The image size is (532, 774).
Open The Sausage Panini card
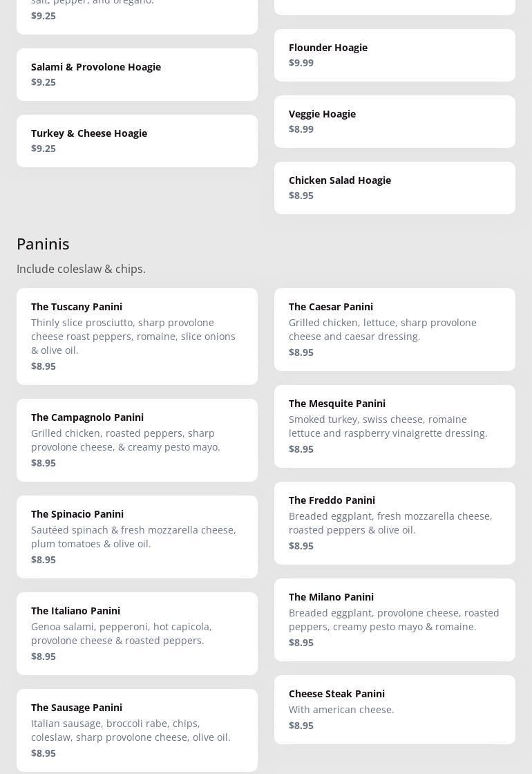(x=137, y=730)
